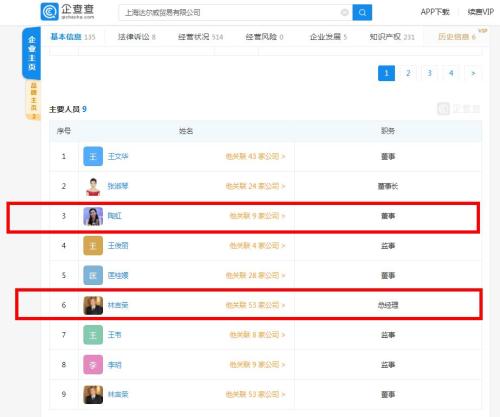This screenshot has width=500, height=417.
Task: Click the 职务 column header
Action: coord(388,131)
